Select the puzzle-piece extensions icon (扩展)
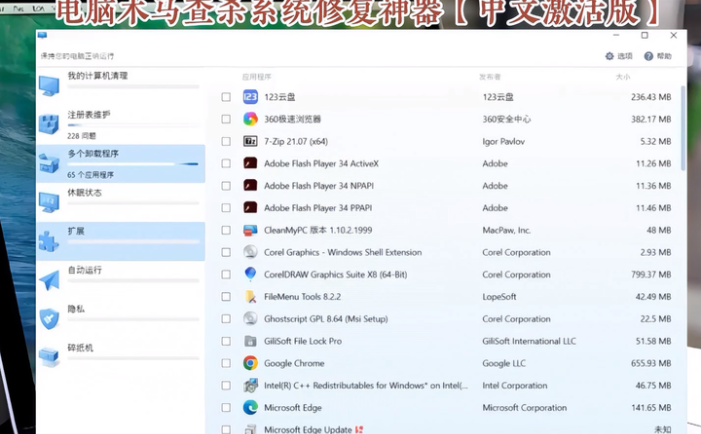 (x=50, y=241)
